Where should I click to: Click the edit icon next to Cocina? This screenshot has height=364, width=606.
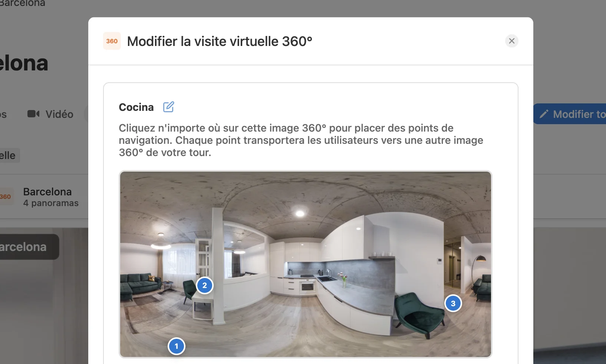tap(168, 107)
